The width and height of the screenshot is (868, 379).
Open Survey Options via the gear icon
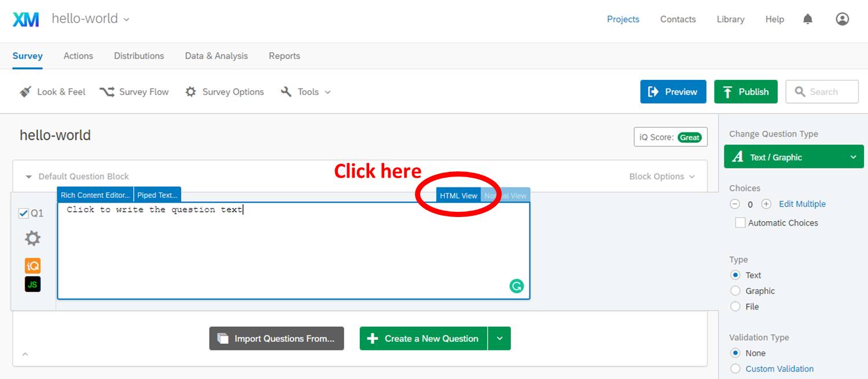(225, 91)
